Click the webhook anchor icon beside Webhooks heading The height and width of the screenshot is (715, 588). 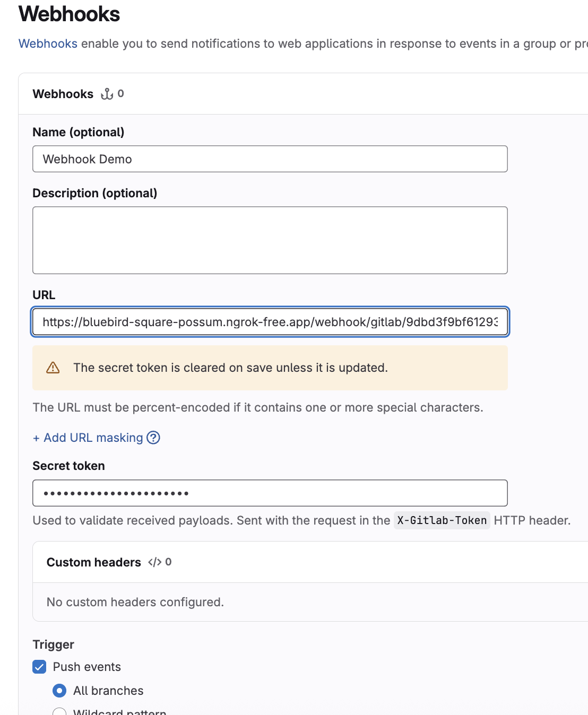pos(107,94)
